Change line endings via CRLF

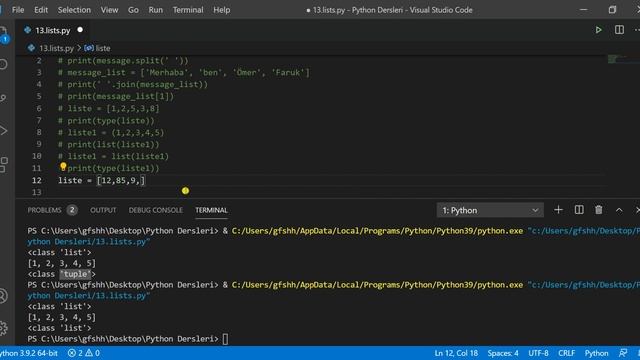(567, 353)
